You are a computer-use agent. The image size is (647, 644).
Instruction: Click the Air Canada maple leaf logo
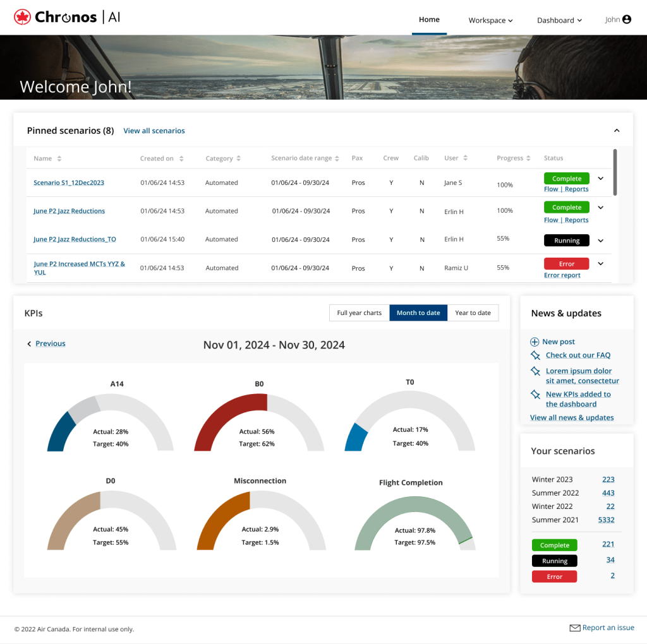pos(23,18)
